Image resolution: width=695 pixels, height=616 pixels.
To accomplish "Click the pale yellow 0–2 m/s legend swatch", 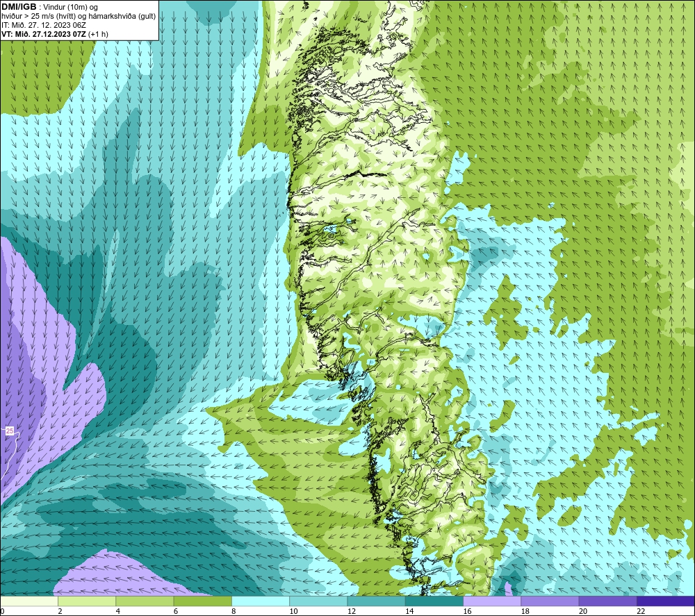I will tap(28, 601).
